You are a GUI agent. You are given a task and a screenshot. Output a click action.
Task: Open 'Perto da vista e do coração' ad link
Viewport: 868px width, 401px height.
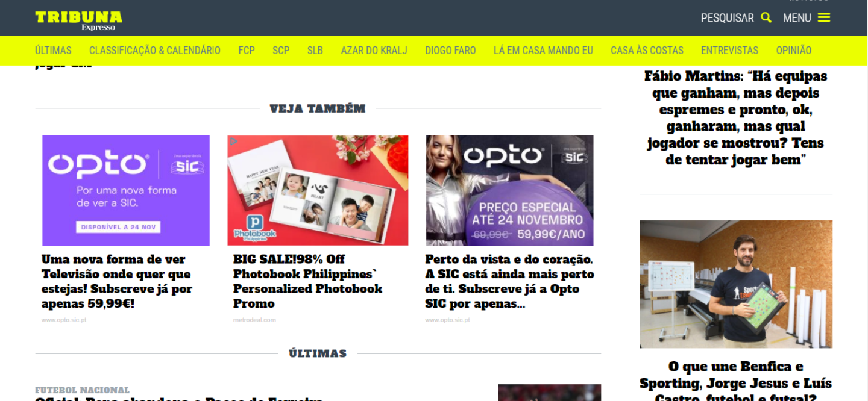pyautogui.click(x=509, y=281)
